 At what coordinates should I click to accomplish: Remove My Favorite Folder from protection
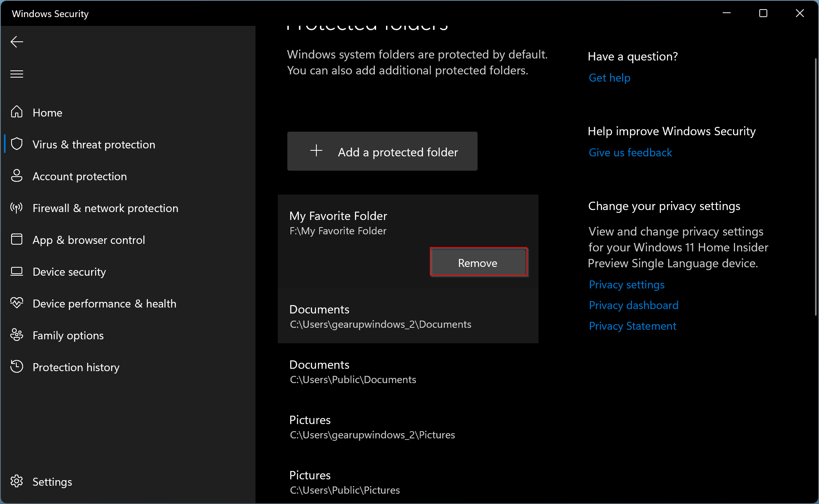pos(478,262)
